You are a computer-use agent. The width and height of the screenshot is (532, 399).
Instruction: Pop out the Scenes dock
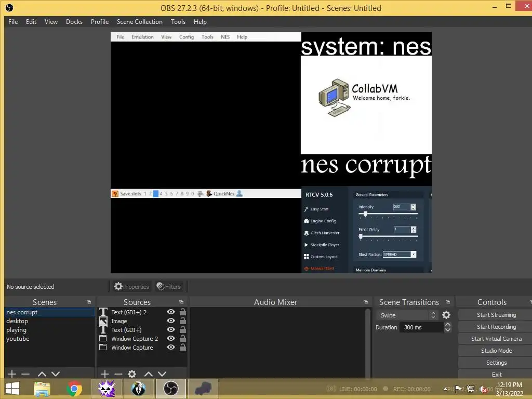tap(89, 302)
